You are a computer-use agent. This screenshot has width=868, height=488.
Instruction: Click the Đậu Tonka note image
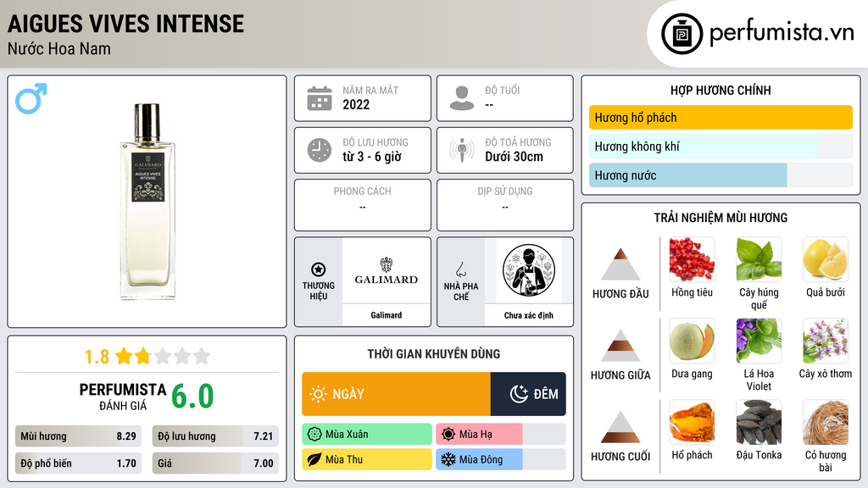[759, 422]
